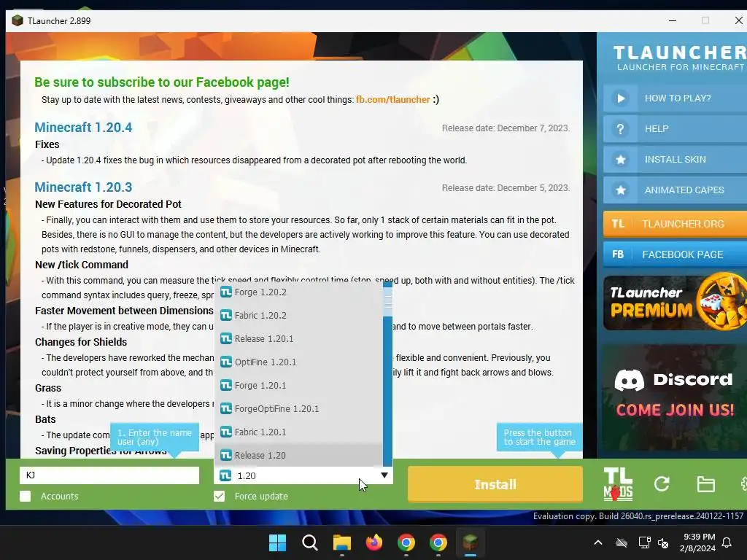
Task: Click the How To Play play icon
Action: point(620,98)
